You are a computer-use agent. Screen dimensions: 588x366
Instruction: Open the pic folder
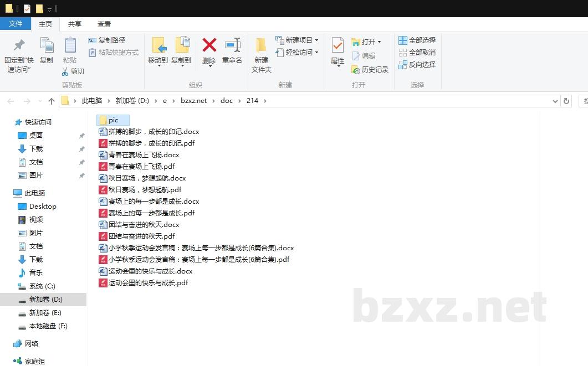coord(113,120)
